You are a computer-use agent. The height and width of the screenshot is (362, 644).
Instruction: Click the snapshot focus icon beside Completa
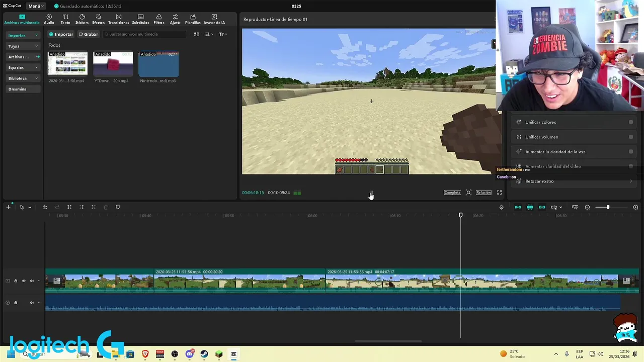coord(468,193)
